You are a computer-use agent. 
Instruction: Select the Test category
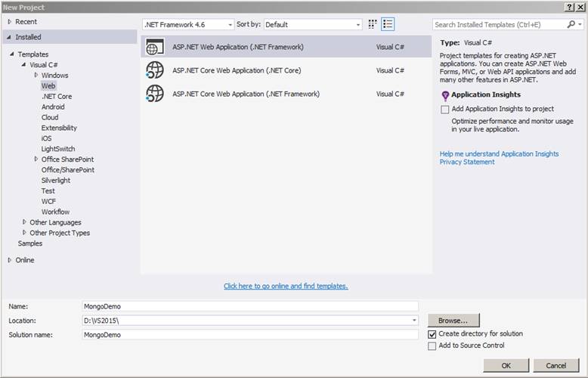pyautogui.click(x=48, y=191)
